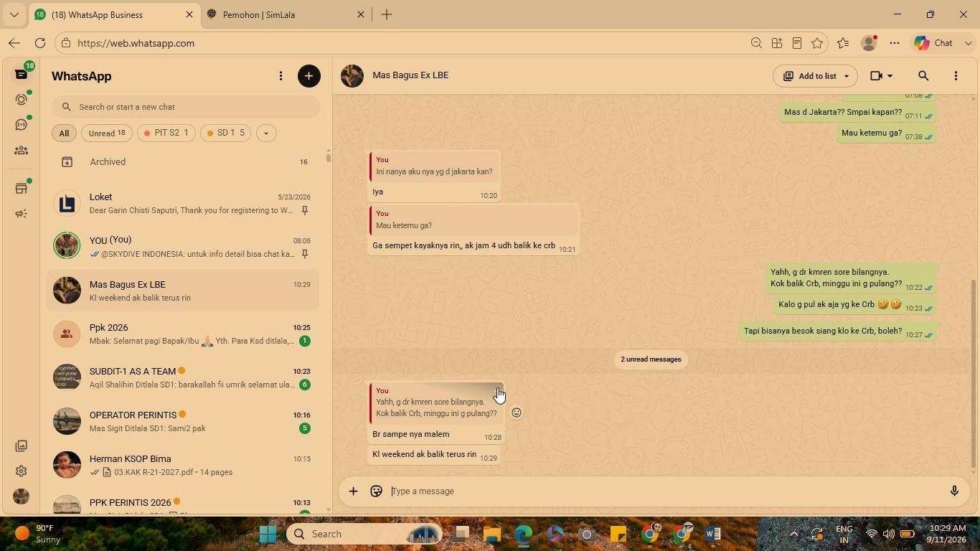Image resolution: width=980 pixels, height=551 pixels.
Task: Toggle the PIT S2 label filter
Action: point(166,133)
